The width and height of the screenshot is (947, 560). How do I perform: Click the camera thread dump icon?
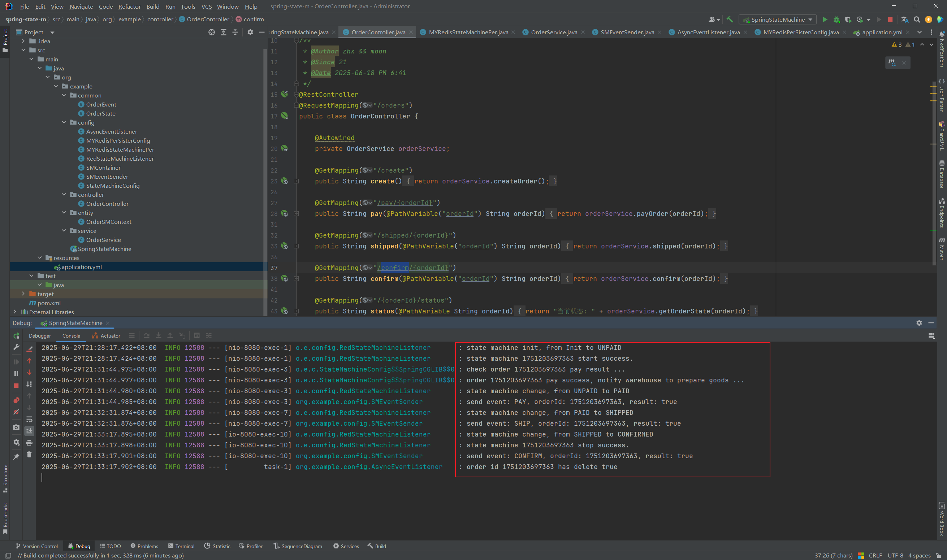pos(16,427)
